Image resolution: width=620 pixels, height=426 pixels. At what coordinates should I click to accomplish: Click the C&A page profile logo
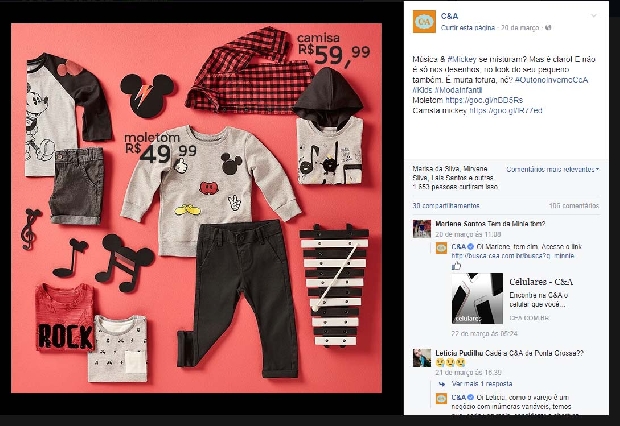tap(424, 21)
